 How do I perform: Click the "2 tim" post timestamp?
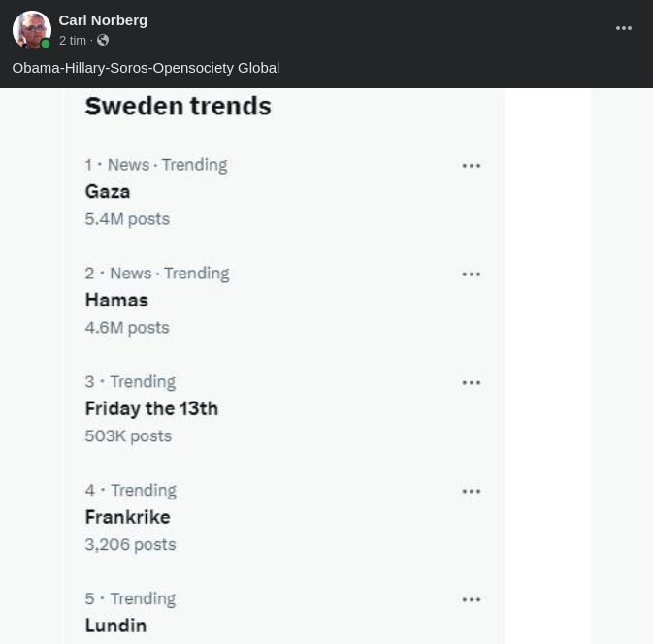point(73,41)
